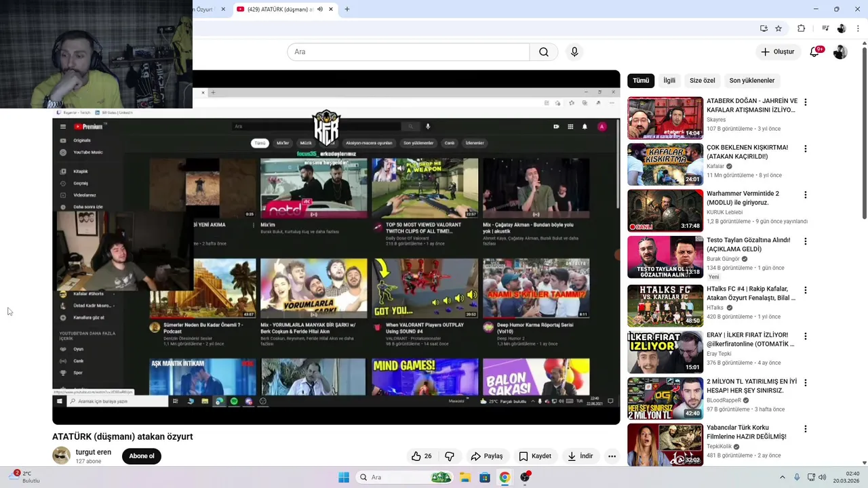
Task: Open options for 2 MİLYON TL YATIRIMLIŞ video
Action: tap(805, 383)
